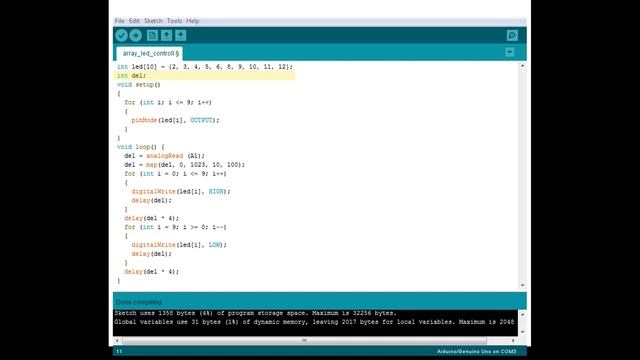Open a sketch with the Open icon
This screenshot has width=640, height=360.
[166, 36]
